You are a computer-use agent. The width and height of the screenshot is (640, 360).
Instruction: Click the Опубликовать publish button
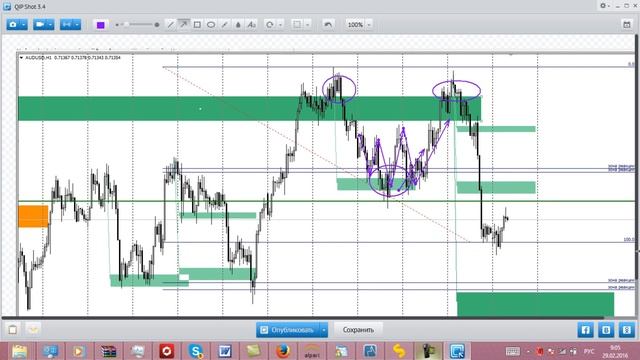click(x=288, y=330)
